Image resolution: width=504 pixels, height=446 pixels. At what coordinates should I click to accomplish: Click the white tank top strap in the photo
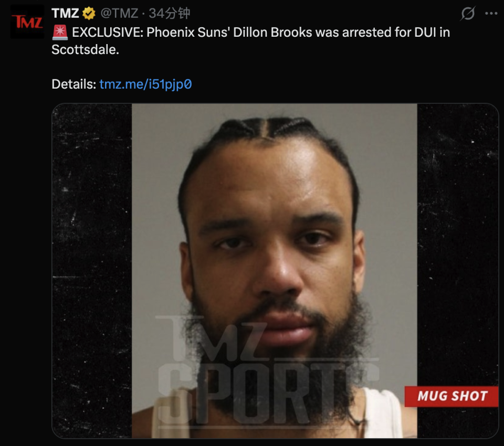click(x=383, y=413)
